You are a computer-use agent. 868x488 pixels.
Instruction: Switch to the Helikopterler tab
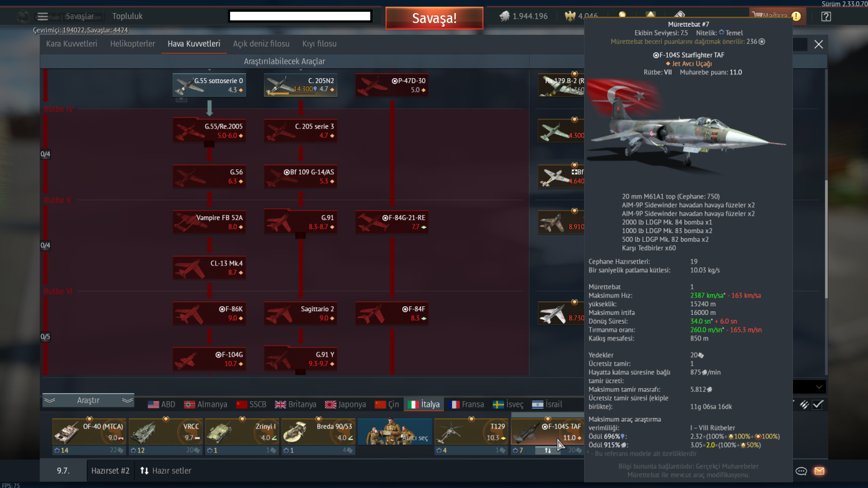[133, 44]
